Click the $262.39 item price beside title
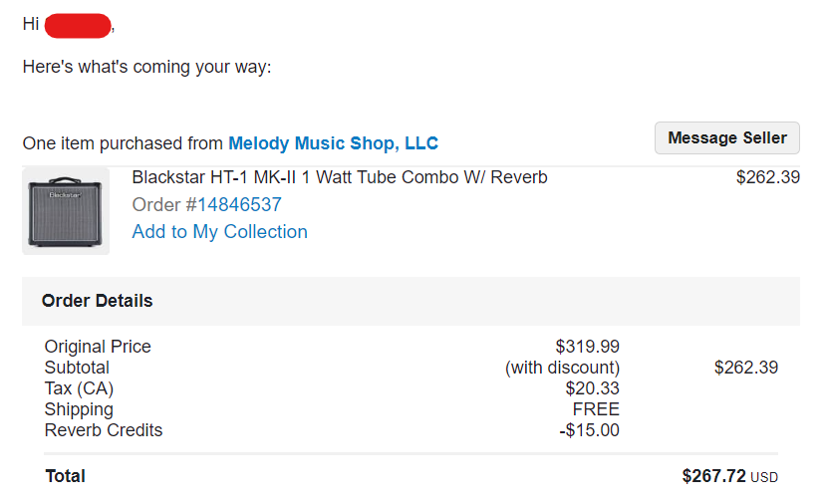824x504 pixels. pyautogui.click(x=767, y=178)
